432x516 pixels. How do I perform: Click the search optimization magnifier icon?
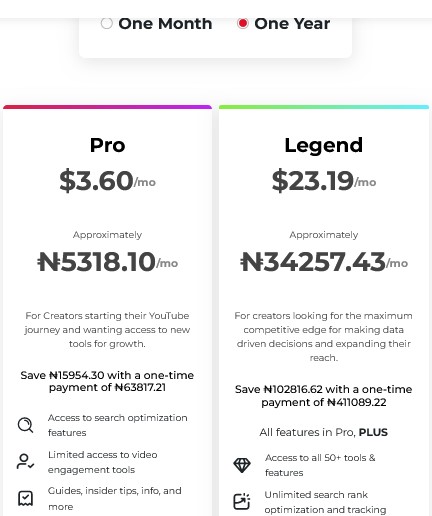(25, 425)
